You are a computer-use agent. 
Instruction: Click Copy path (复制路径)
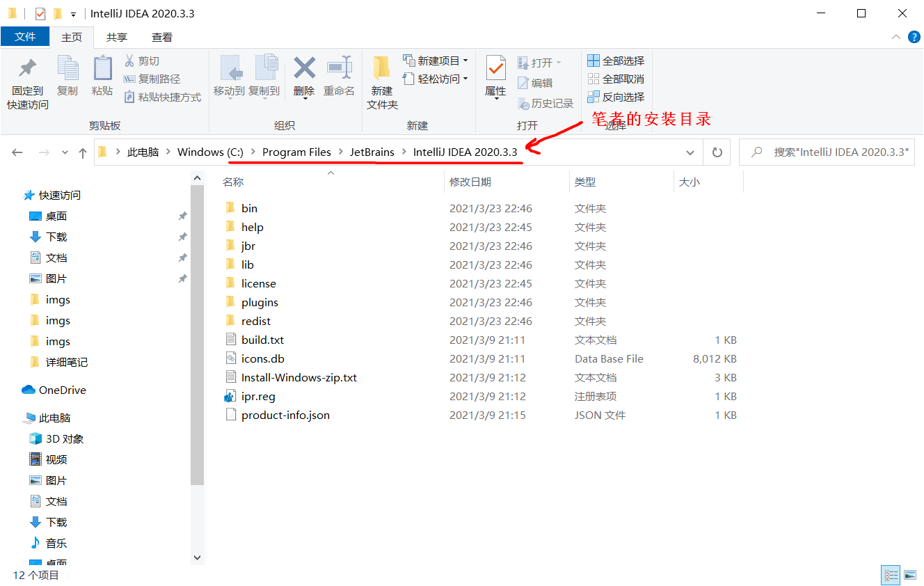[152, 79]
